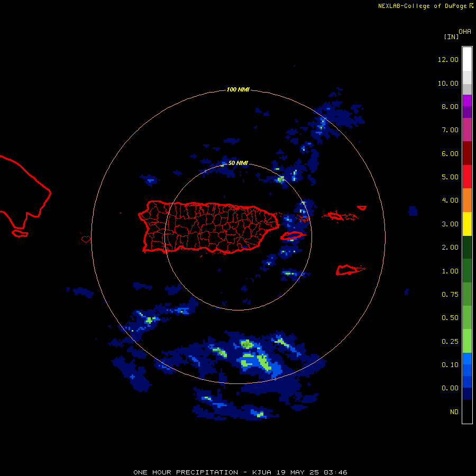Pick the dark red swatch beside 6.00
The height and width of the screenshot is (476, 476).
(467, 153)
